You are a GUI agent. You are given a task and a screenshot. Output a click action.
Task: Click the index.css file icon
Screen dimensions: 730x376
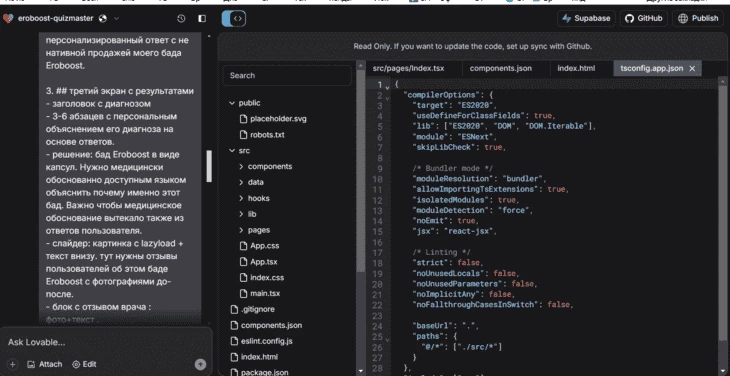click(243, 277)
